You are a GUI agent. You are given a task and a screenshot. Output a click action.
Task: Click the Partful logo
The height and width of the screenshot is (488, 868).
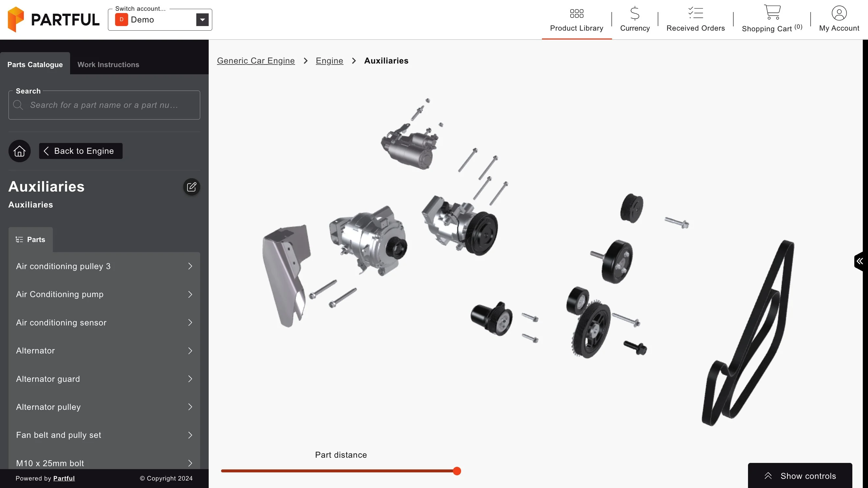coord(53,20)
